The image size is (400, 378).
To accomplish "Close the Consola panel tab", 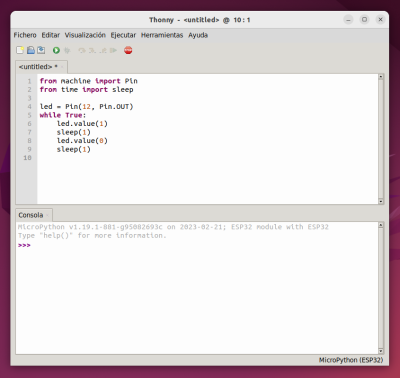I will 47,215.
